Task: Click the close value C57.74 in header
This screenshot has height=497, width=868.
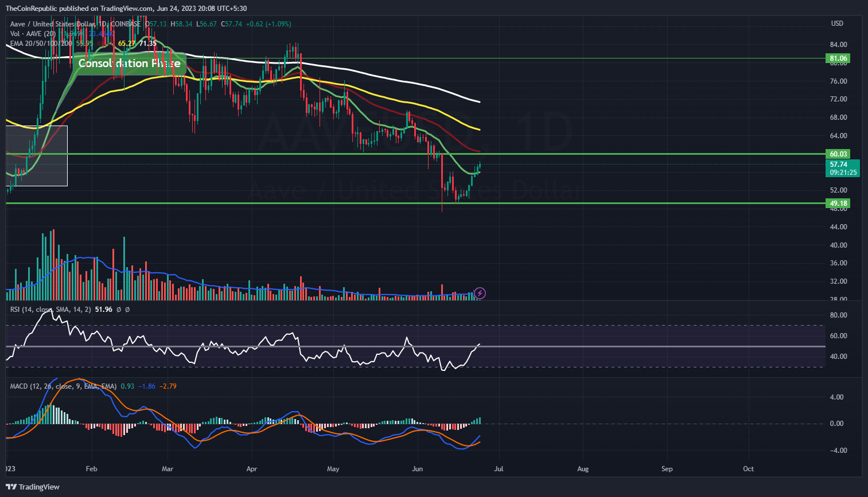Action: click(x=232, y=24)
